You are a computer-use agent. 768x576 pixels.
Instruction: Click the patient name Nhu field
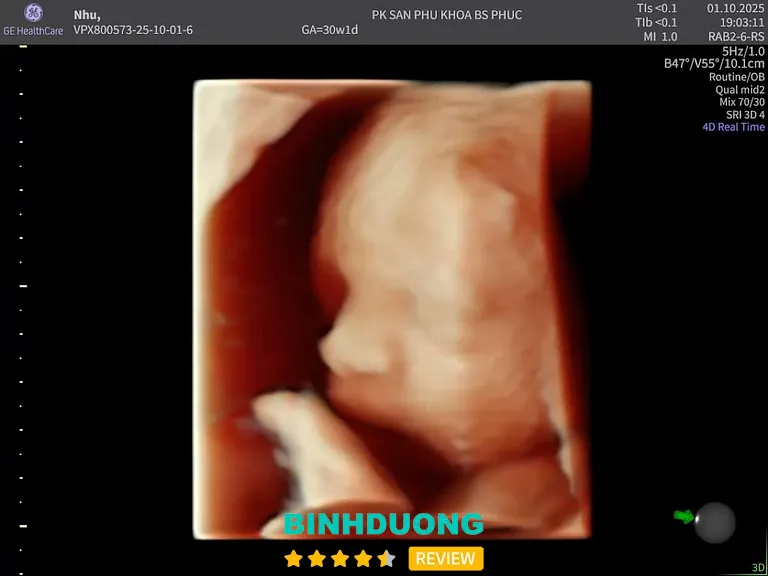(x=87, y=15)
